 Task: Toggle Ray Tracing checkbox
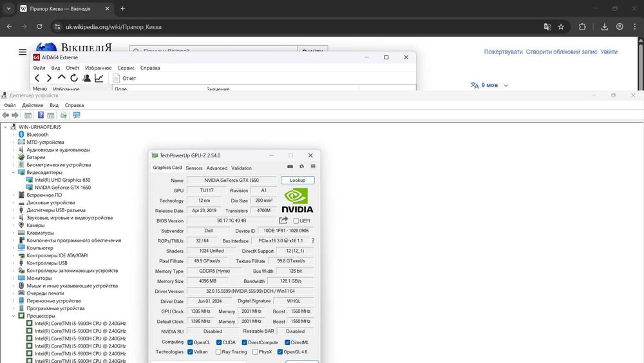click(x=218, y=351)
